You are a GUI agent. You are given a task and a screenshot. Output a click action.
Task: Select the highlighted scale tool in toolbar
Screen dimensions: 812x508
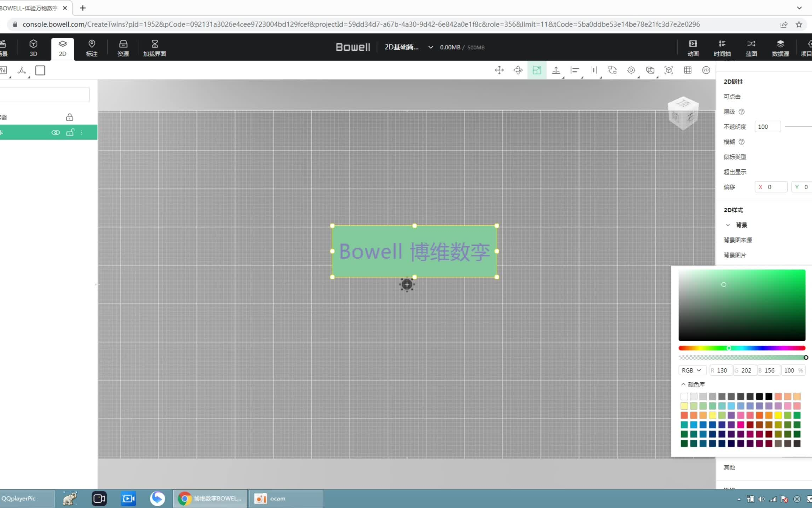coord(537,70)
